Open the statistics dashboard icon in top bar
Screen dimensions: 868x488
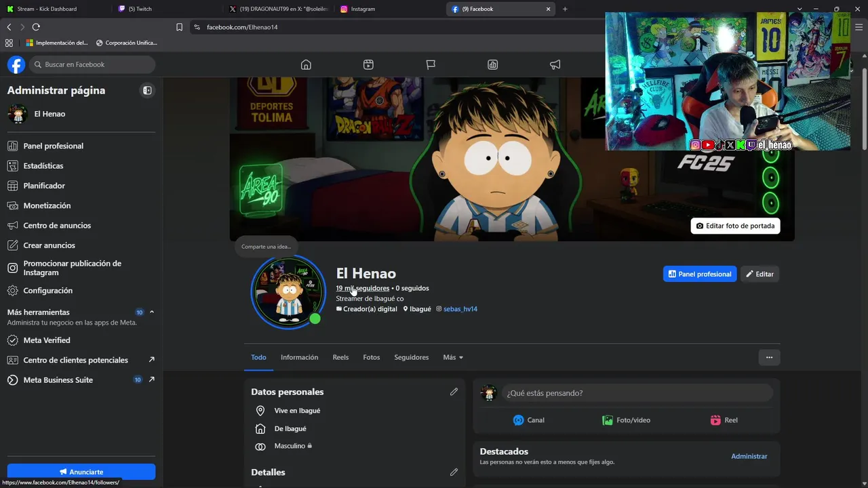tap(493, 64)
